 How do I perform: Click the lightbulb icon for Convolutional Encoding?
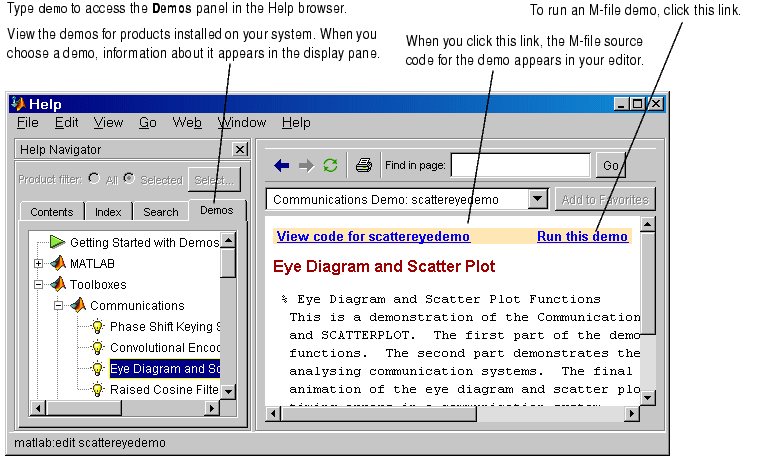98,347
